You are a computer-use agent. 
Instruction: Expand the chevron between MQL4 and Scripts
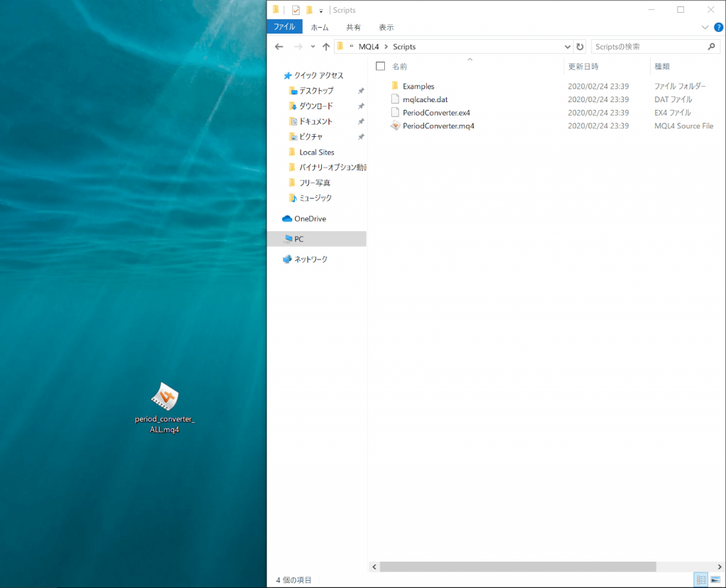click(x=386, y=47)
